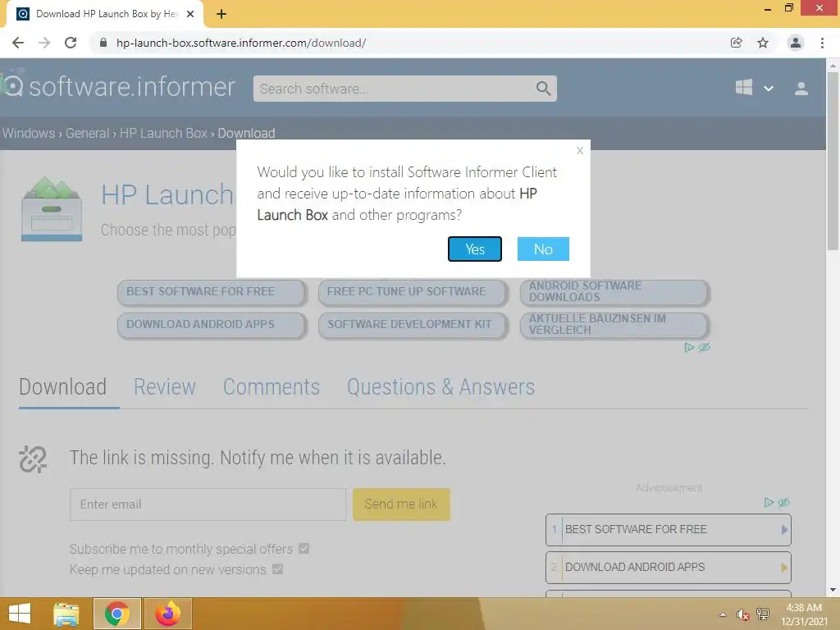Open Chrome's three-dot menu

coord(822,43)
